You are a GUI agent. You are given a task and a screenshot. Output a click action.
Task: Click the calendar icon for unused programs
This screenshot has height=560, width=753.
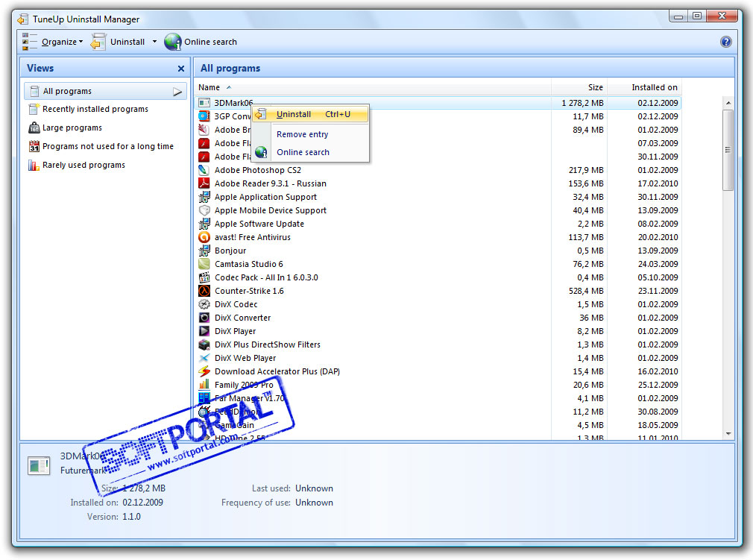[34, 146]
